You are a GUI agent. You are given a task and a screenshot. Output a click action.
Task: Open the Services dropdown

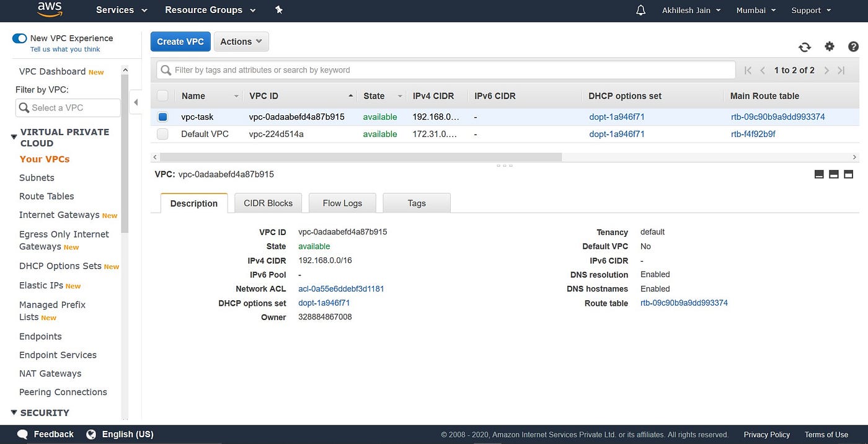point(122,10)
